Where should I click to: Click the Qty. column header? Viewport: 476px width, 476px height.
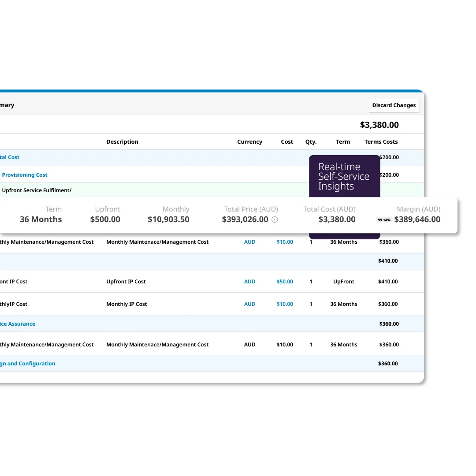311,141
